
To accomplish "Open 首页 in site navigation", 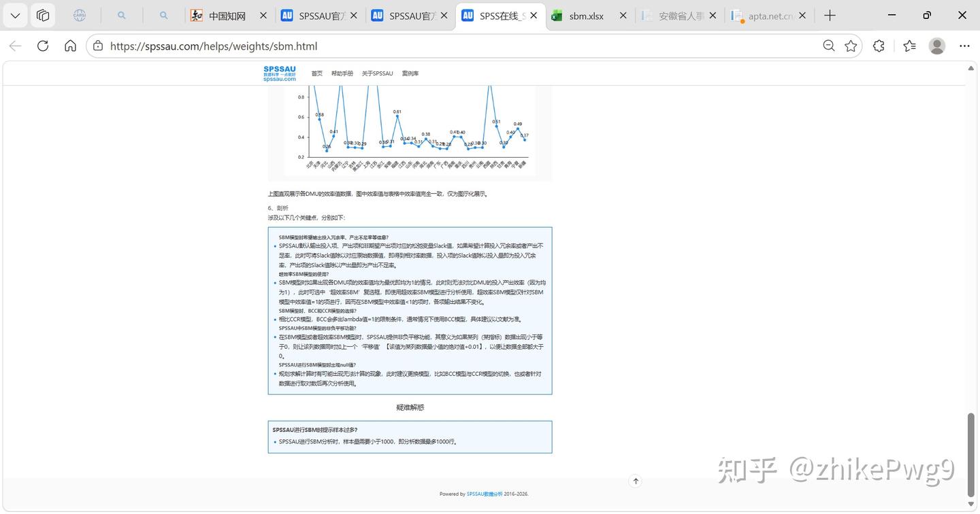I will (x=317, y=73).
